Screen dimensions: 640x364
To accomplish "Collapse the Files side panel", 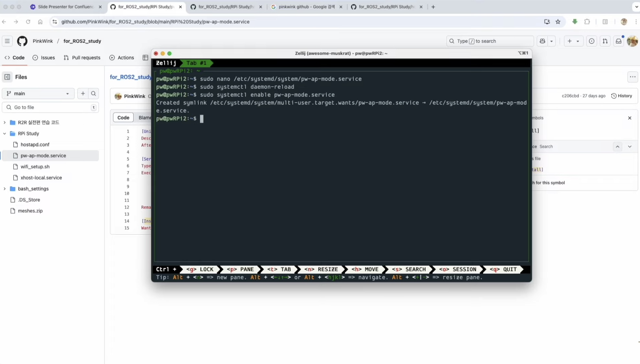I will (x=7, y=77).
